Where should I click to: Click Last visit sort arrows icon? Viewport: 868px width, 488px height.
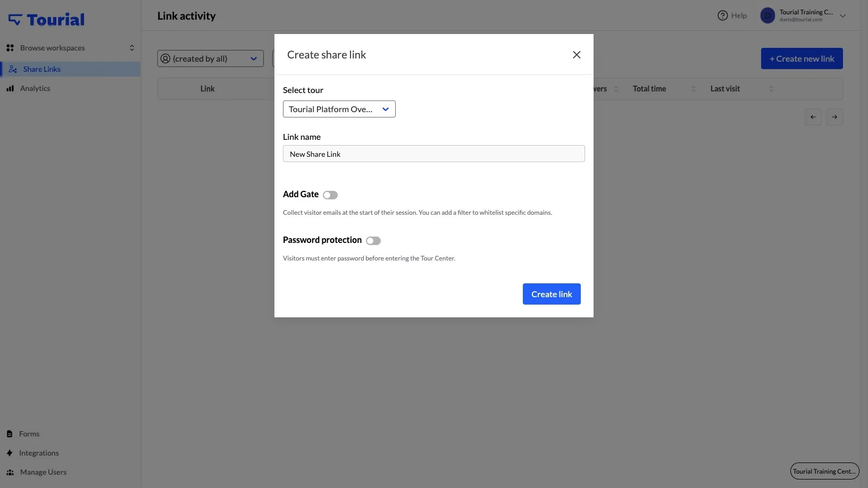tap(771, 89)
